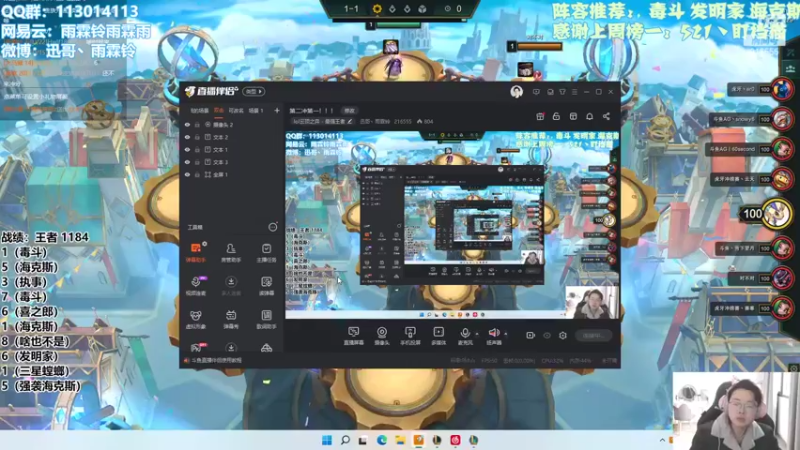Screen dimensions: 800x450
Task: Open the hamburger menu in title bar
Action: pos(574,92)
